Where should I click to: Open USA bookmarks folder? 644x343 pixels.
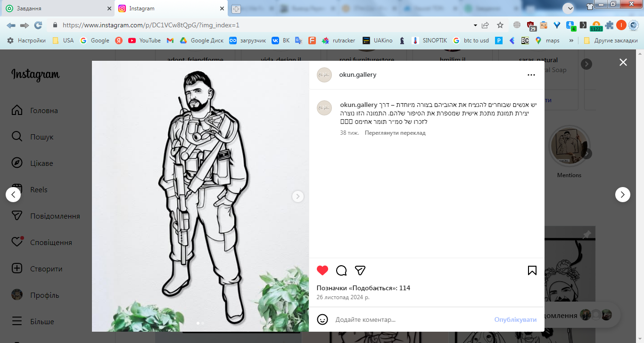coord(63,41)
